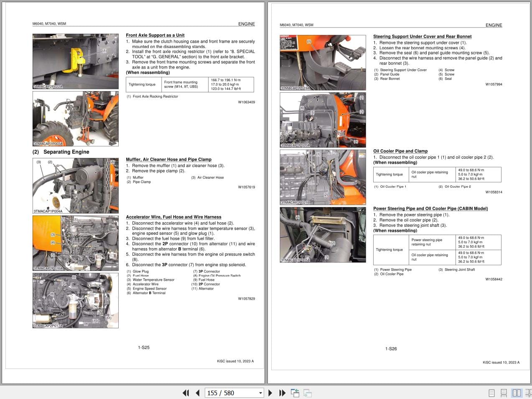Screen dimensions: 532x399
Task: Click reference code W1058314
Action: click(494, 192)
